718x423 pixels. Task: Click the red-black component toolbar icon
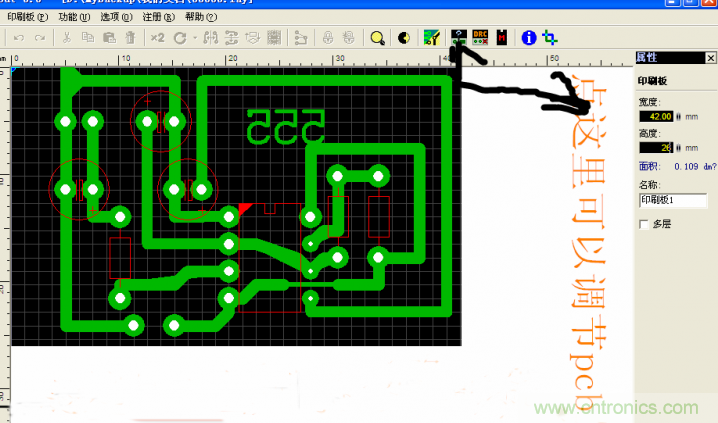502,38
